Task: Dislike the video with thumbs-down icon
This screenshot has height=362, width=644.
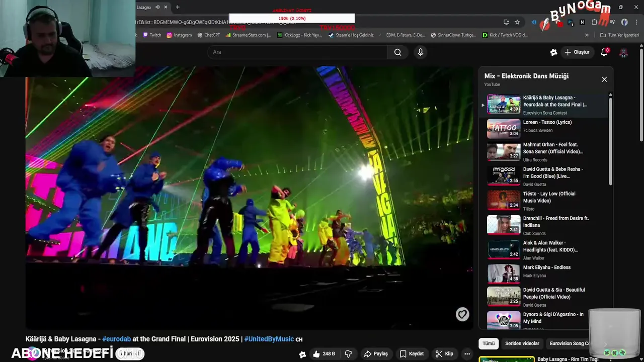Action: (x=348, y=354)
